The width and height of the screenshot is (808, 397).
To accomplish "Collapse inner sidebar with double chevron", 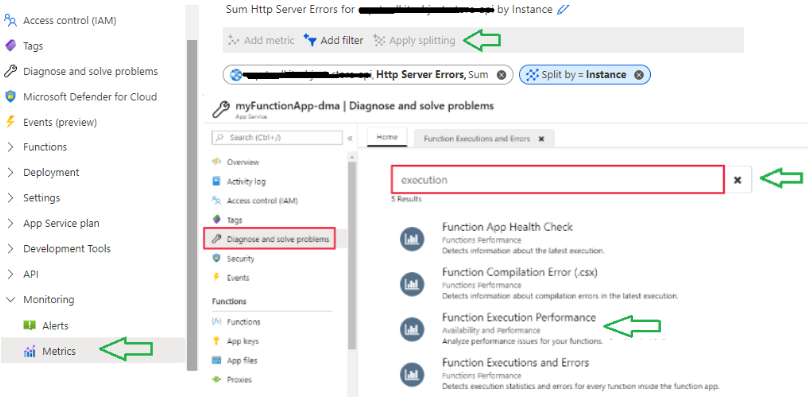I will coord(350,138).
